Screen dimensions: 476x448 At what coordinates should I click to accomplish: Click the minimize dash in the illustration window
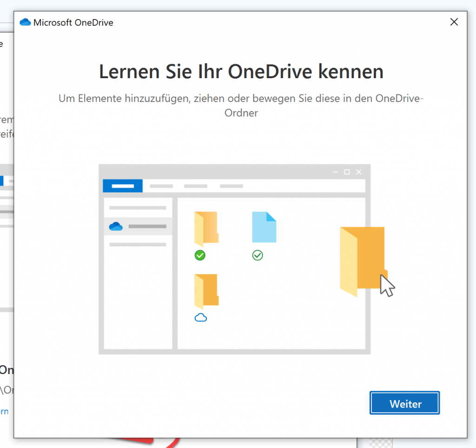click(x=335, y=172)
